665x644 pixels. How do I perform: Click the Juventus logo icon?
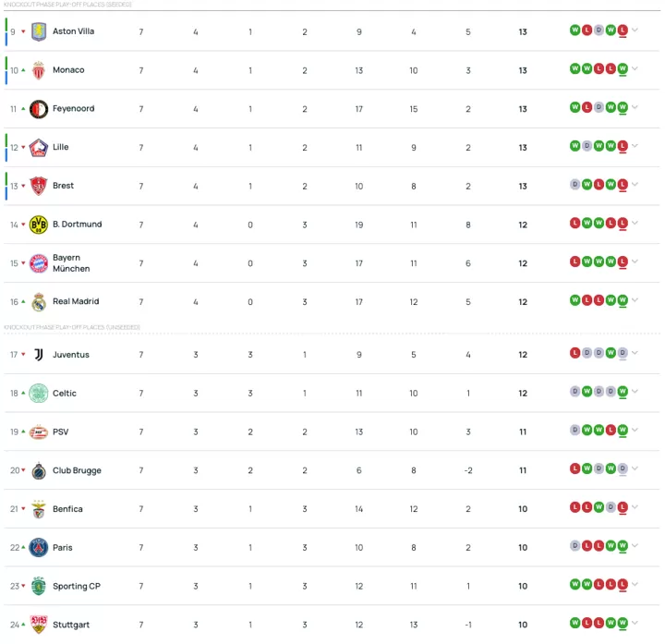39,355
